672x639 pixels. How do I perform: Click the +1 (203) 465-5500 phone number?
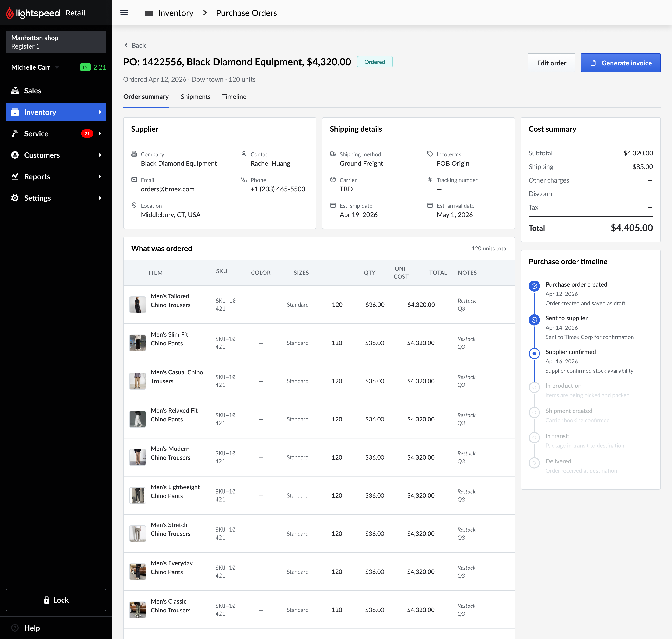278,189
